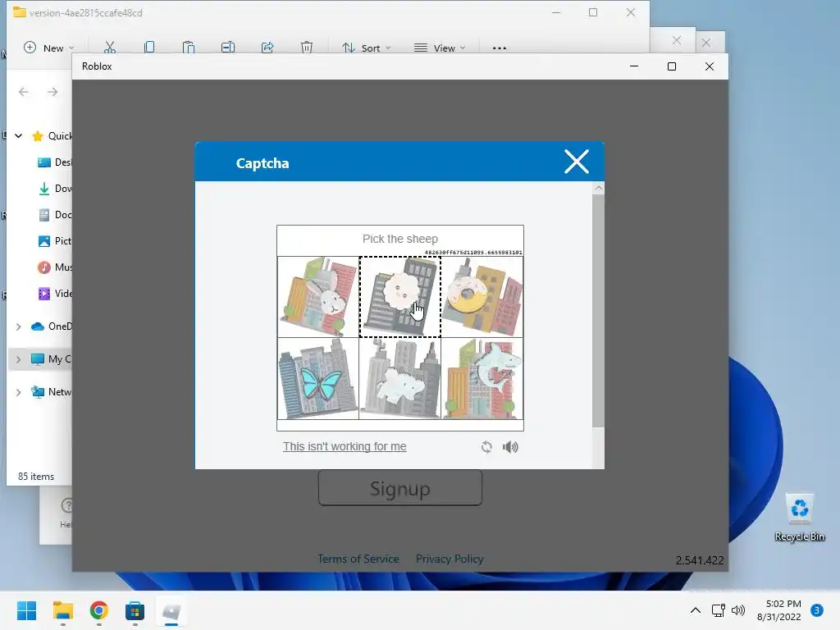Open the Sort dropdown in File Explorer
The height and width of the screenshot is (630, 840).
point(367,48)
